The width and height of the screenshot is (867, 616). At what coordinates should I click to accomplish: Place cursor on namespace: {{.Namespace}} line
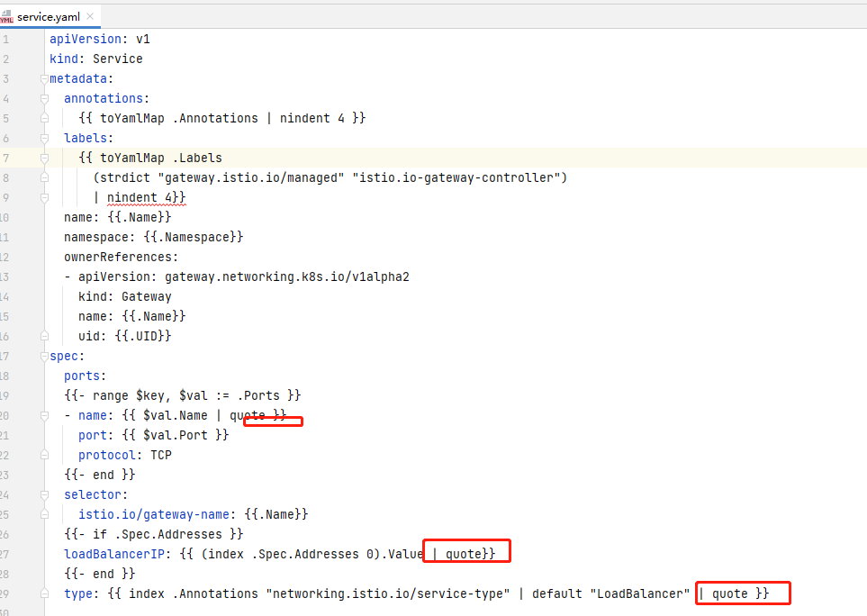(153, 238)
